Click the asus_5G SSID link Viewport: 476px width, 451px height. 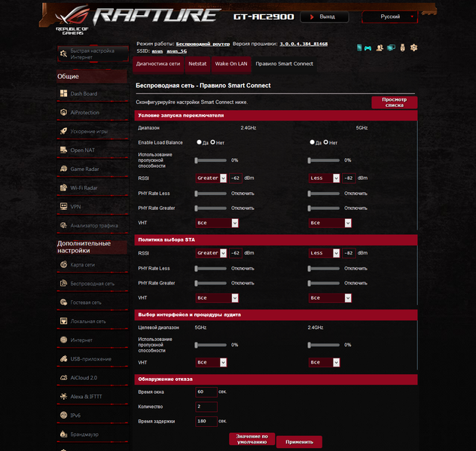point(177,51)
